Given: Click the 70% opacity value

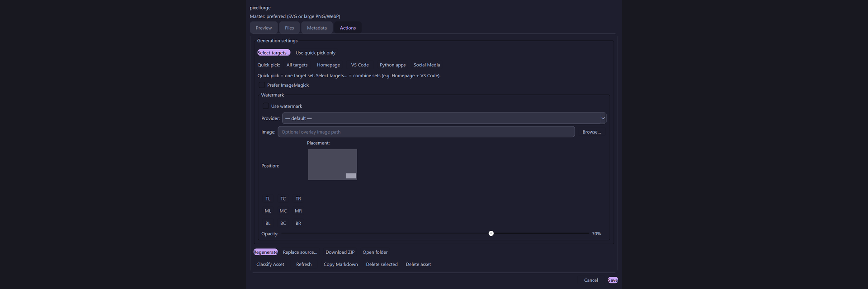Looking at the screenshot, I should pos(596,233).
